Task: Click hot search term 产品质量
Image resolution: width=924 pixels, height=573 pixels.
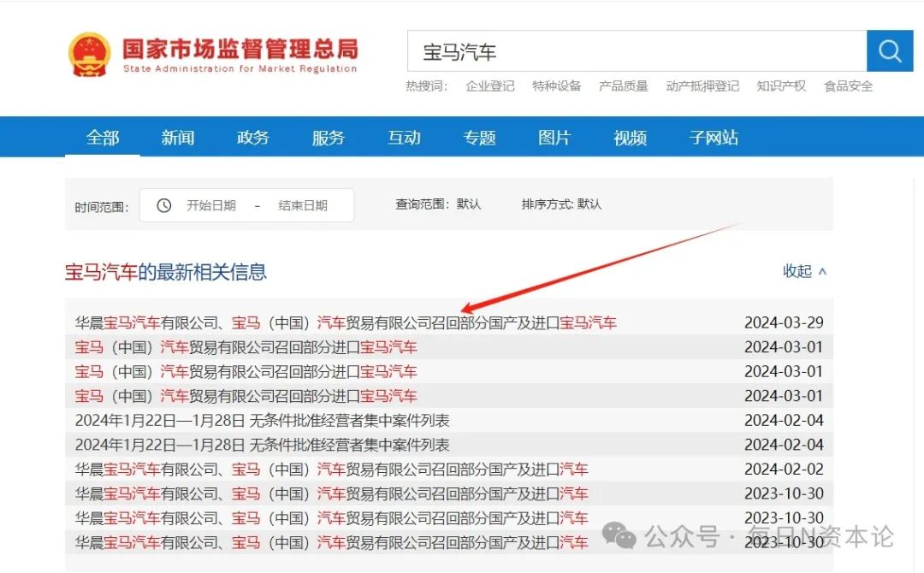Action: pos(624,86)
